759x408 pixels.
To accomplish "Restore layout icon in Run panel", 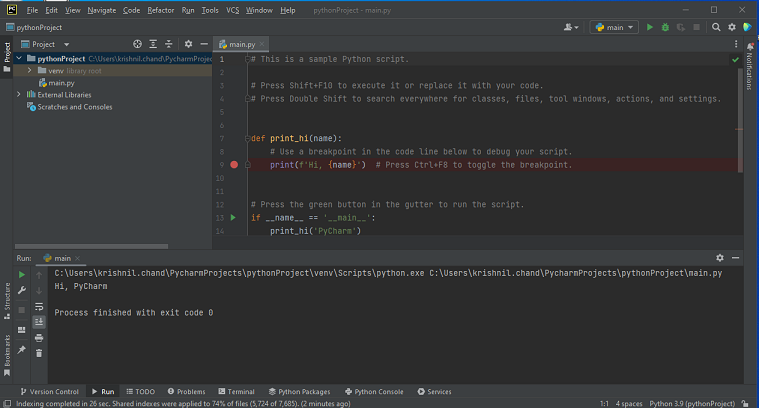I will click(22, 330).
